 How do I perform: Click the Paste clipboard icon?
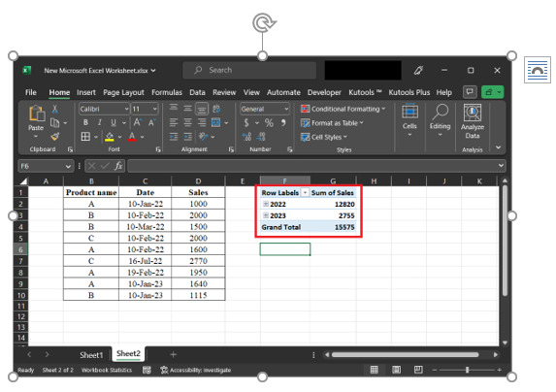point(36,114)
